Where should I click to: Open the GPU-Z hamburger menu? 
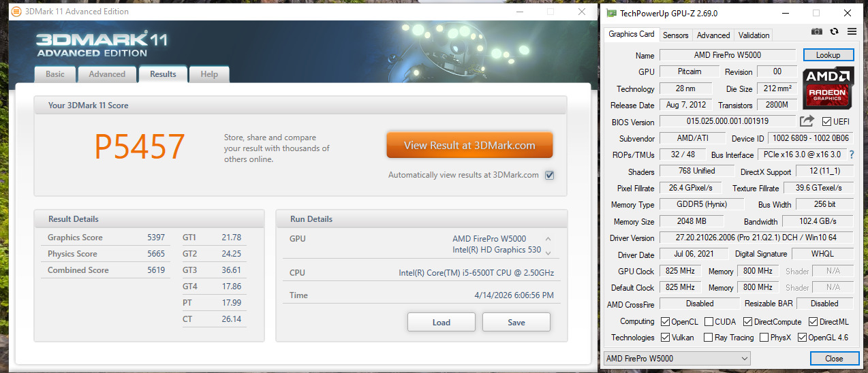click(x=852, y=31)
